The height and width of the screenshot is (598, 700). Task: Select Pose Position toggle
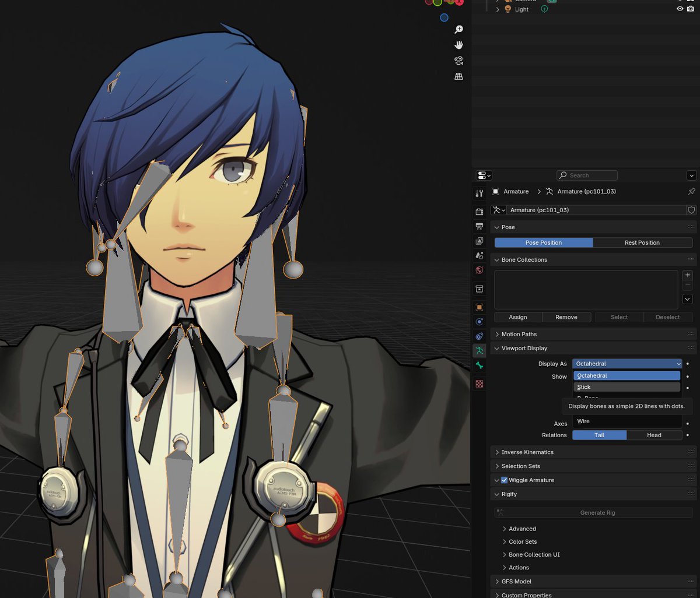click(x=544, y=242)
